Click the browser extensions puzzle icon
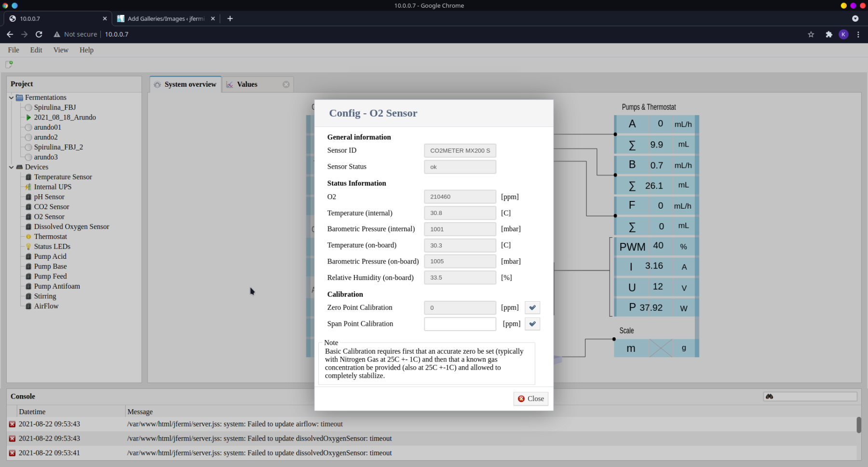Viewport: 868px width, 467px height. [829, 34]
